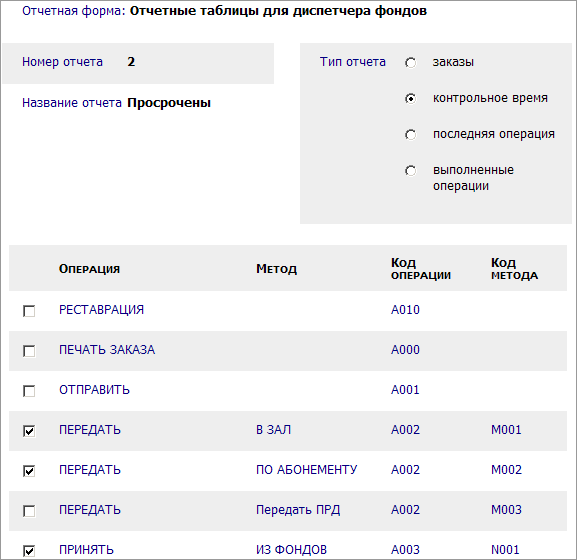
Task: Select "последняя операция" report type
Action: coord(410,135)
